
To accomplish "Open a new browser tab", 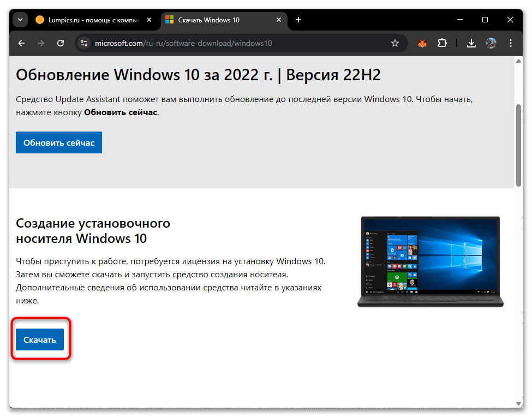I will click(298, 20).
